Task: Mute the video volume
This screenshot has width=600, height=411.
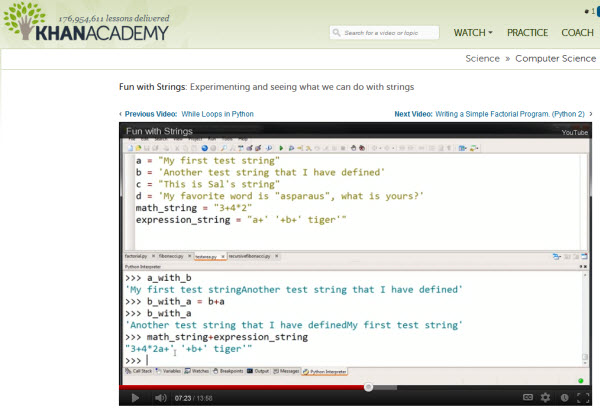Action: [157, 398]
